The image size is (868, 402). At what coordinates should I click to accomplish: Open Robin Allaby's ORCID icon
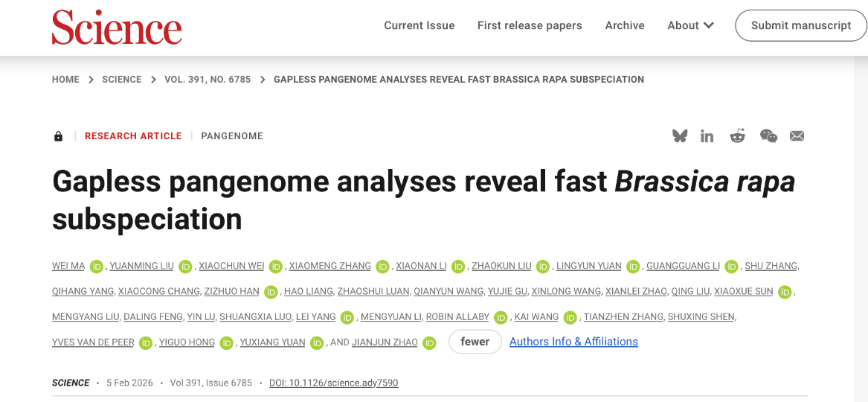point(501,317)
